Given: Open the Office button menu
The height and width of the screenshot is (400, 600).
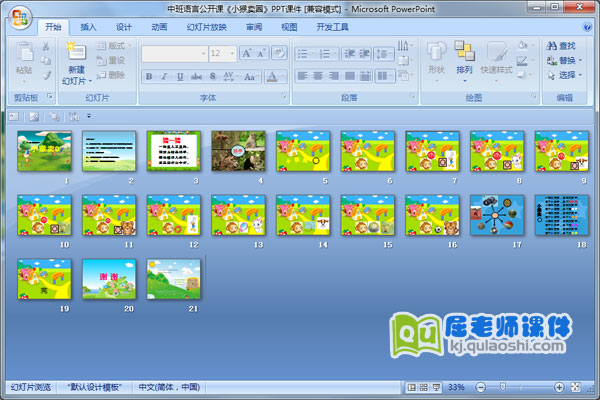Looking at the screenshot, I should (x=20, y=18).
